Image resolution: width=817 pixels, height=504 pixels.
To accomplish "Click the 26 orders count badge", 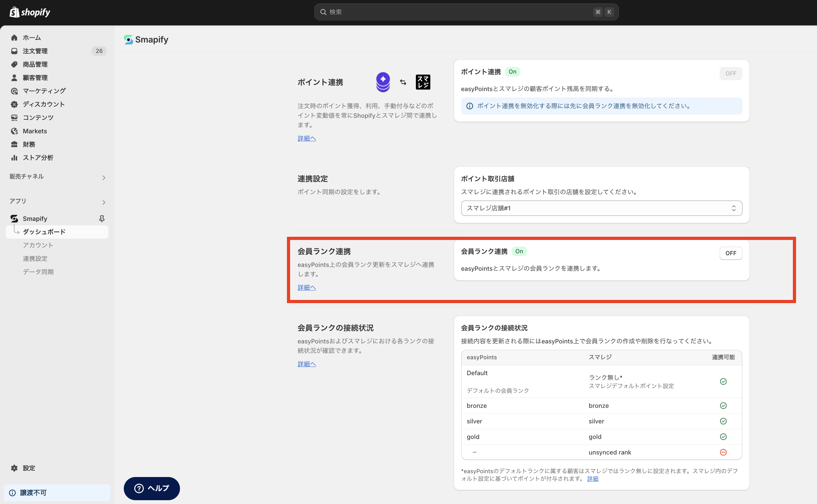I will tap(99, 51).
